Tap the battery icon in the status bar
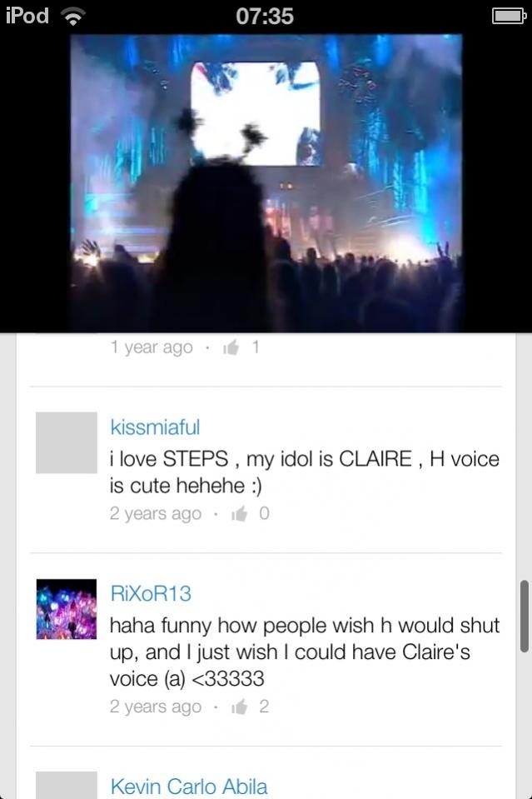Screen dimensions: 532x799 point(509,17)
